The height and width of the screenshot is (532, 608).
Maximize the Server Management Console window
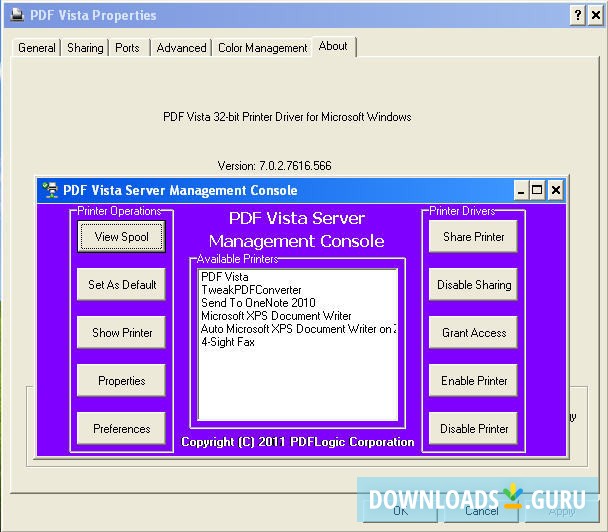(x=537, y=190)
